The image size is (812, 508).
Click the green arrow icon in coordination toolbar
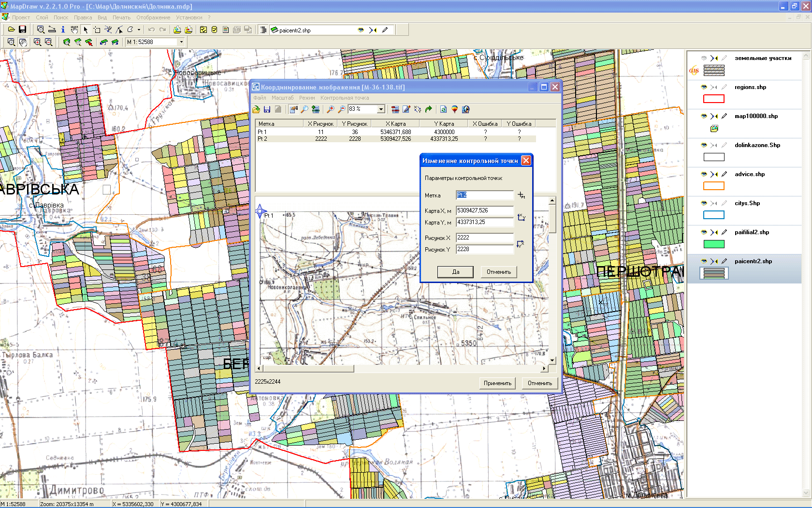pyautogui.click(x=429, y=109)
